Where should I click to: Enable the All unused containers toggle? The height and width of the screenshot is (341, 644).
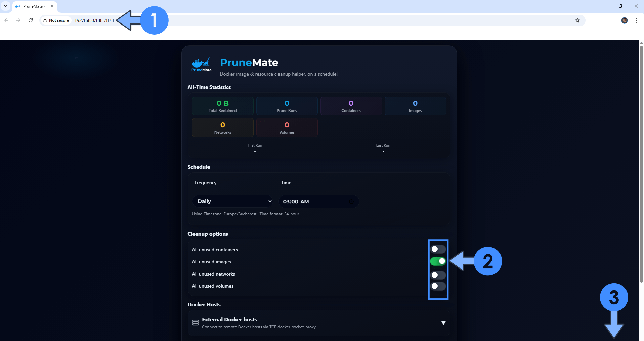coord(438,249)
